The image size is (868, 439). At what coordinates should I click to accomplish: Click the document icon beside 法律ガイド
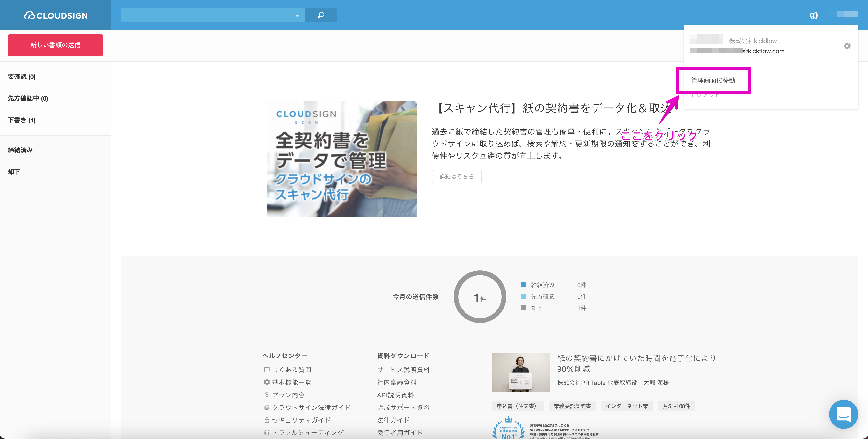pos(267,407)
